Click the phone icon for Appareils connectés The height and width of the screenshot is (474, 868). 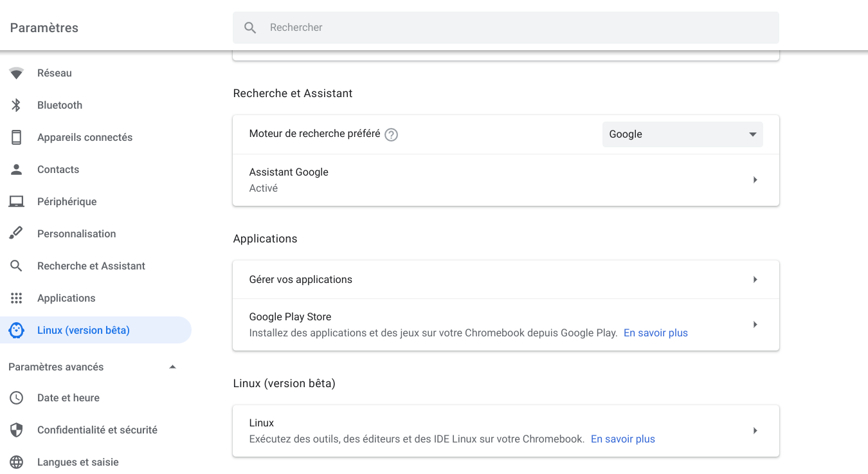click(17, 138)
